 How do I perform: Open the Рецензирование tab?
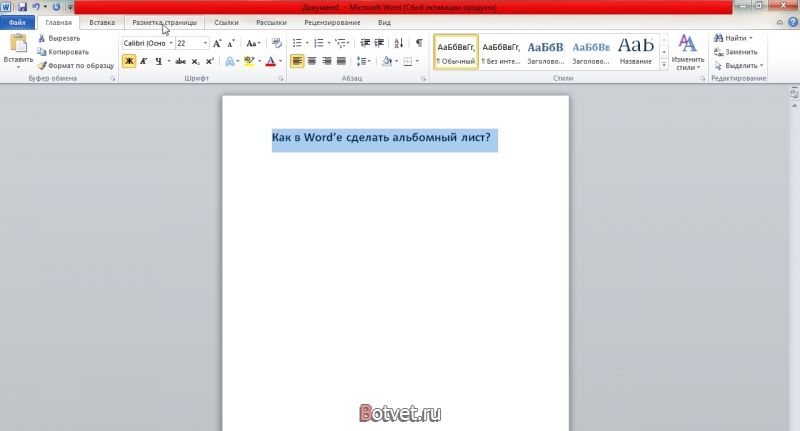[x=332, y=22]
